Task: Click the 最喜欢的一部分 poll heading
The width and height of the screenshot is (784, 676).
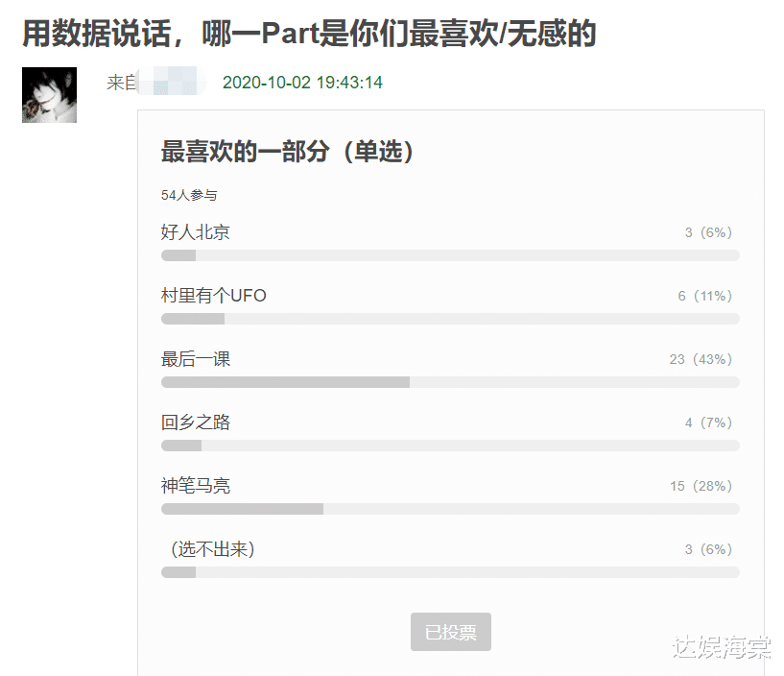Action: [288, 152]
